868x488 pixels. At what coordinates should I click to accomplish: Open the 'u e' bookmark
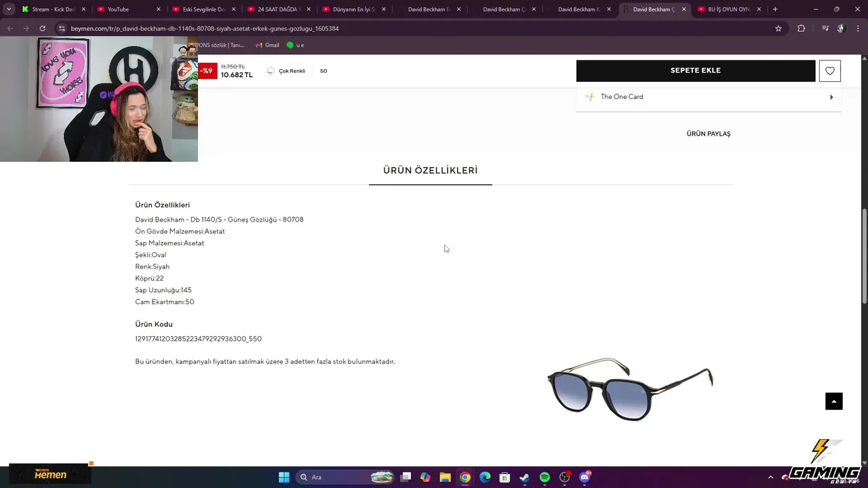coord(295,45)
